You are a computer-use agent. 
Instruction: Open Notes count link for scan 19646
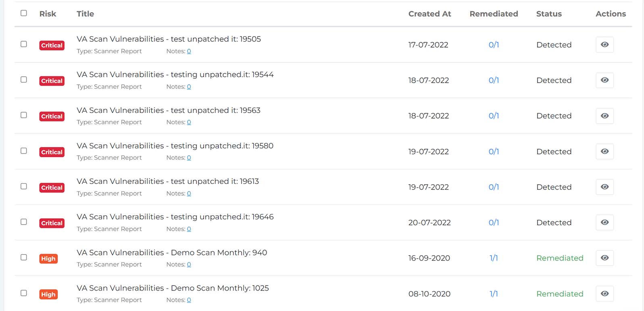coord(189,229)
